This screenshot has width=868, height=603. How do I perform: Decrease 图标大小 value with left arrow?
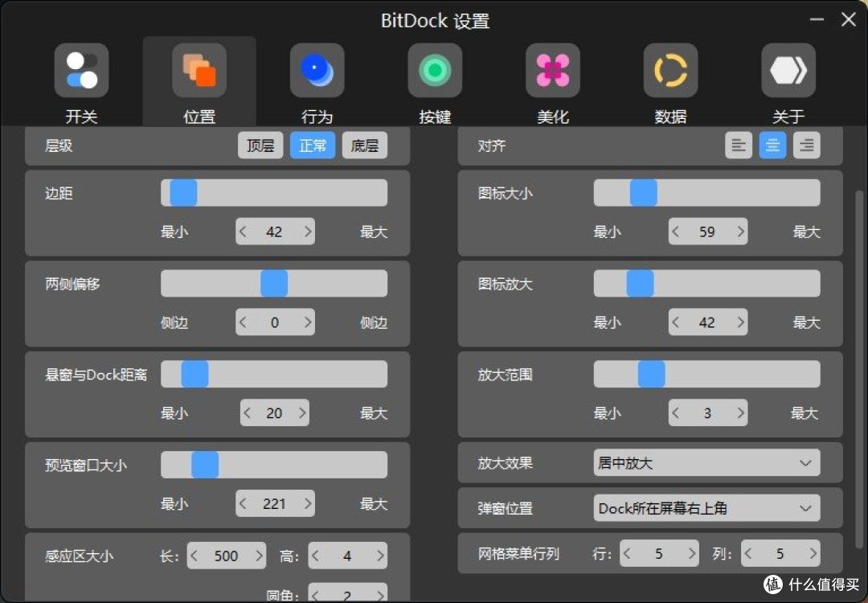(x=675, y=232)
